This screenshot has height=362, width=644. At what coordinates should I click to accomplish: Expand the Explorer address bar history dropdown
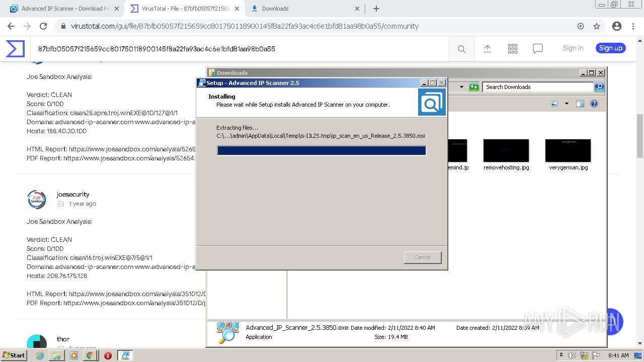pos(461,87)
